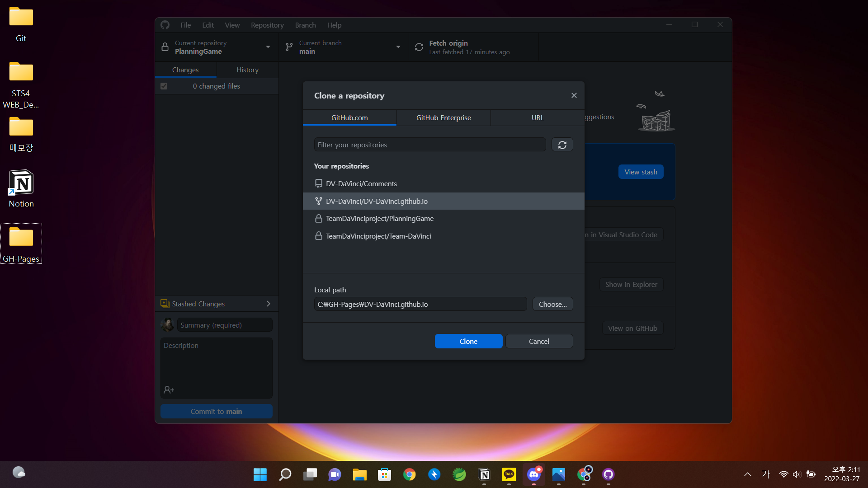Image resolution: width=868 pixels, height=488 pixels.
Task: Click the GitHub Octocat logo icon
Action: pos(165,25)
